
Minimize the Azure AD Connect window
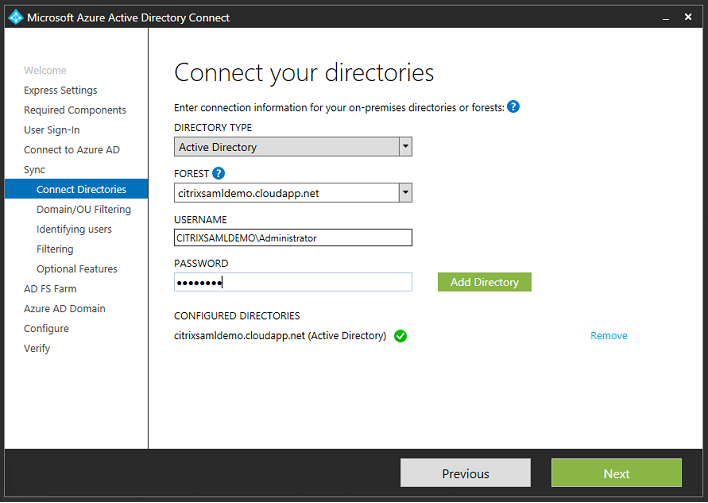click(665, 17)
